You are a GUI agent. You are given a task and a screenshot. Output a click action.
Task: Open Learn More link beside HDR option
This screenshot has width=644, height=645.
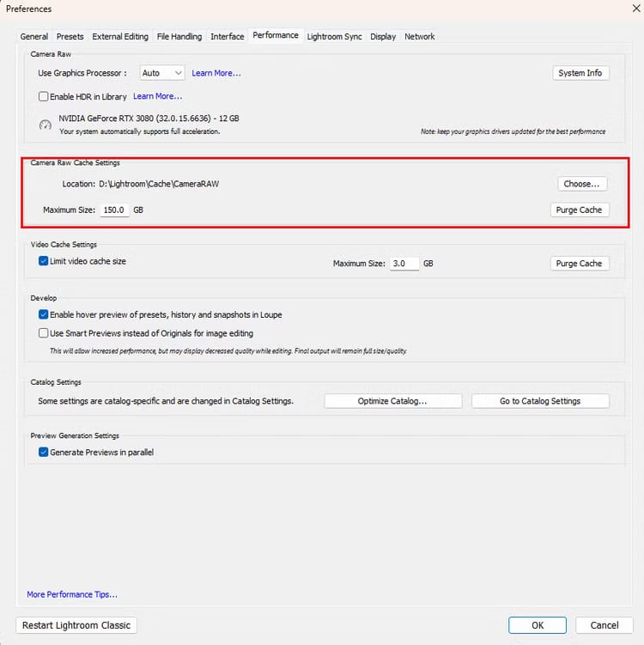[x=157, y=96]
